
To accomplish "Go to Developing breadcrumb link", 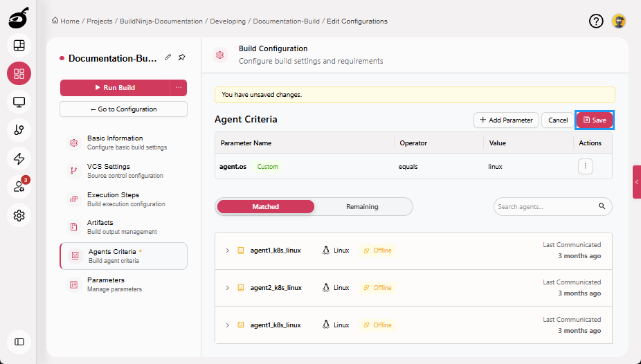I will tap(228, 21).
